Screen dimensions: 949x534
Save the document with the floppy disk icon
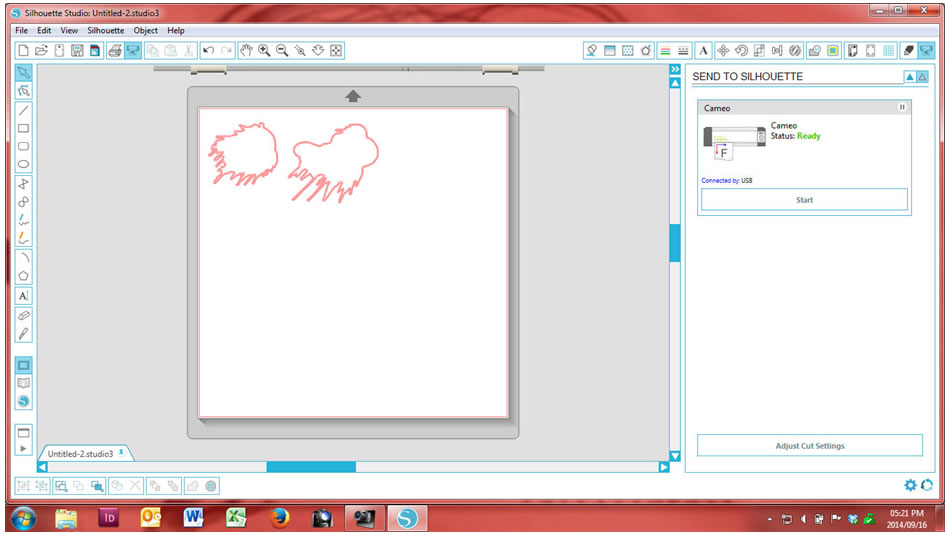(x=77, y=51)
